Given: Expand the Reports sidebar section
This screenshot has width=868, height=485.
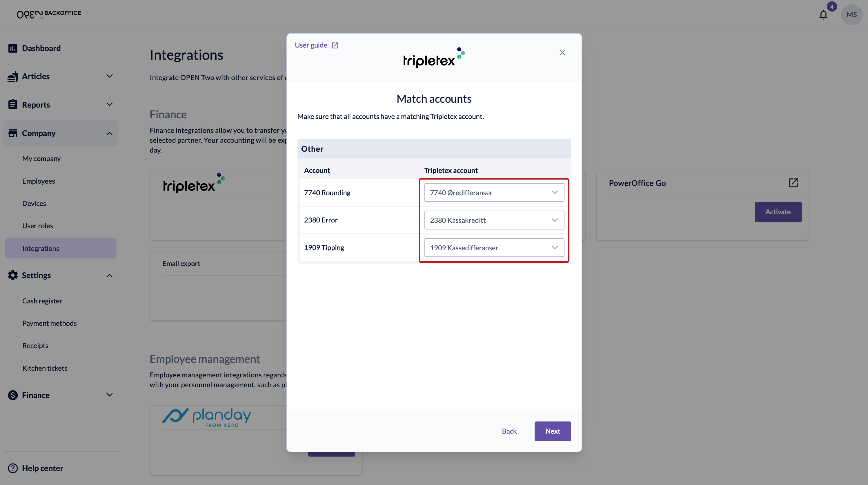Looking at the screenshot, I should (109, 104).
